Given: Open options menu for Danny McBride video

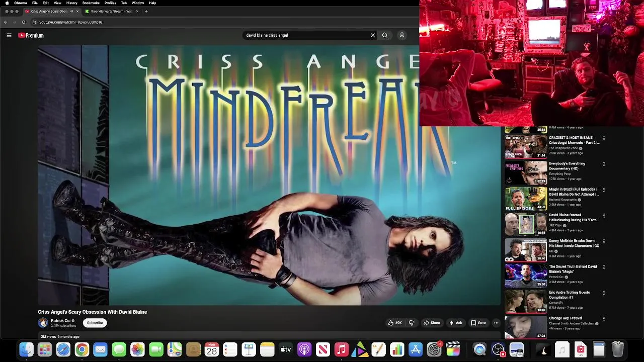Looking at the screenshot, I should pos(604,241).
